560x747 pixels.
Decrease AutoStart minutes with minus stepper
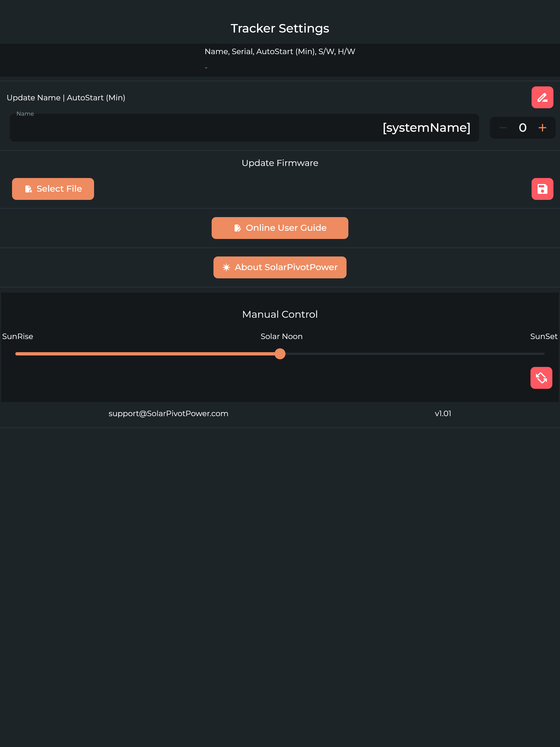point(503,128)
